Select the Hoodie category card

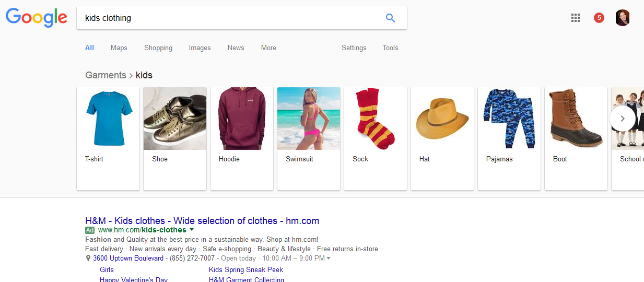tap(241, 138)
